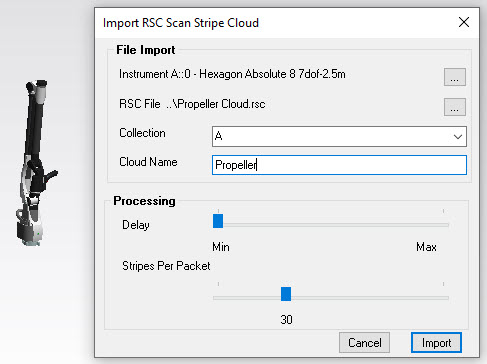Click the dialog title bar text
The width and height of the screenshot is (487, 364).
(x=181, y=23)
